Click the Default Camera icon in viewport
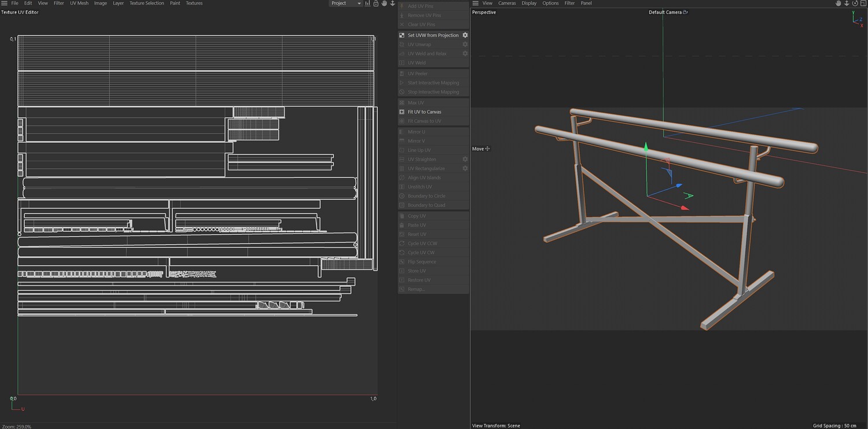The height and width of the screenshot is (429, 868). click(x=686, y=12)
